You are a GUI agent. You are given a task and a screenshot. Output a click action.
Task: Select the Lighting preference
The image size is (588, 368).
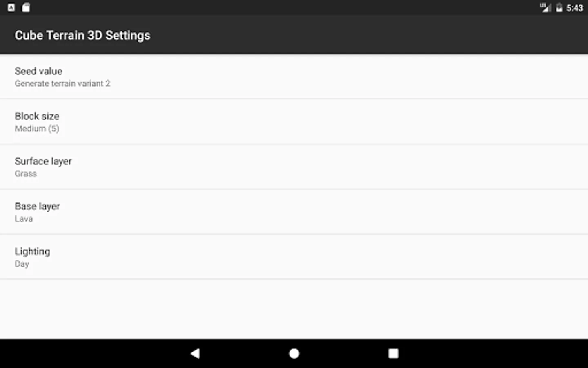[x=32, y=251]
